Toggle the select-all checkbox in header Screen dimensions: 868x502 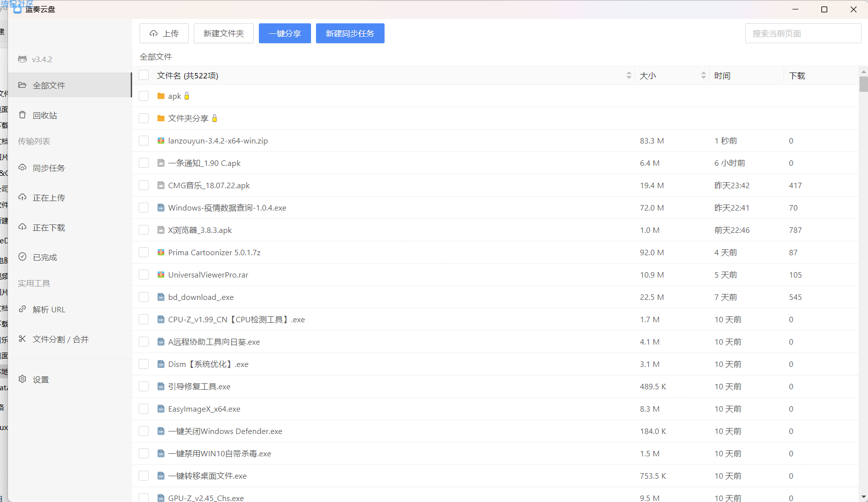coord(144,75)
